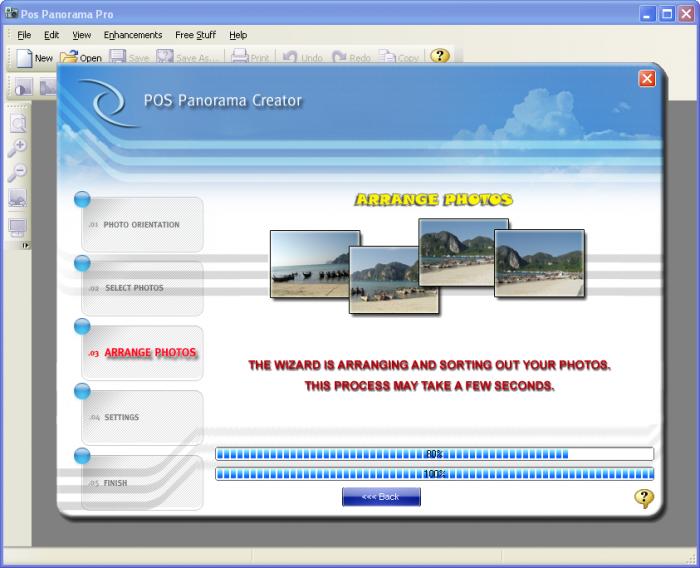Go to Photo Orientation step

click(x=142, y=225)
